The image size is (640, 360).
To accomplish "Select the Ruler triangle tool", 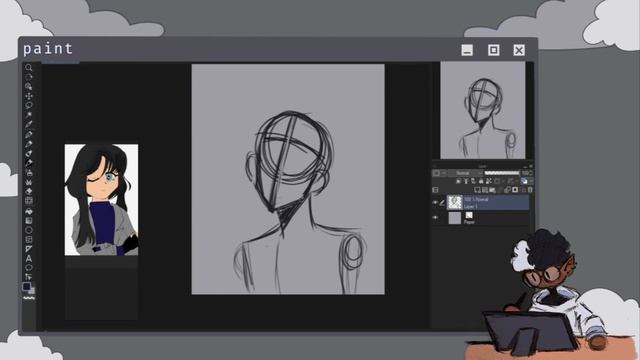I will tap(29, 249).
